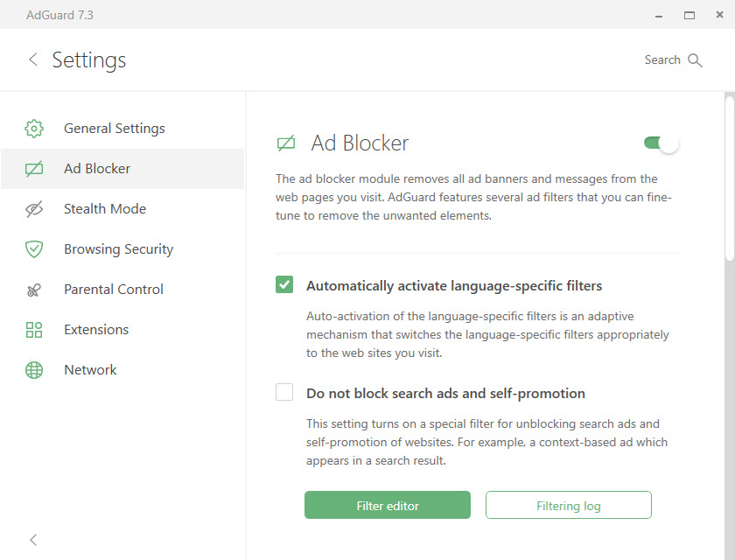Click the Search label
Image resolution: width=735 pixels, height=560 pixels.
click(x=662, y=60)
